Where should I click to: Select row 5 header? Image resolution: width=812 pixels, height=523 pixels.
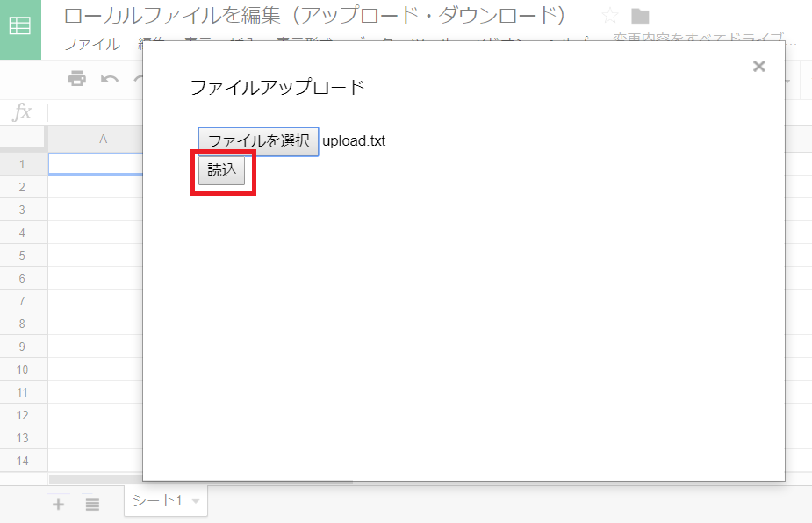(x=22, y=255)
